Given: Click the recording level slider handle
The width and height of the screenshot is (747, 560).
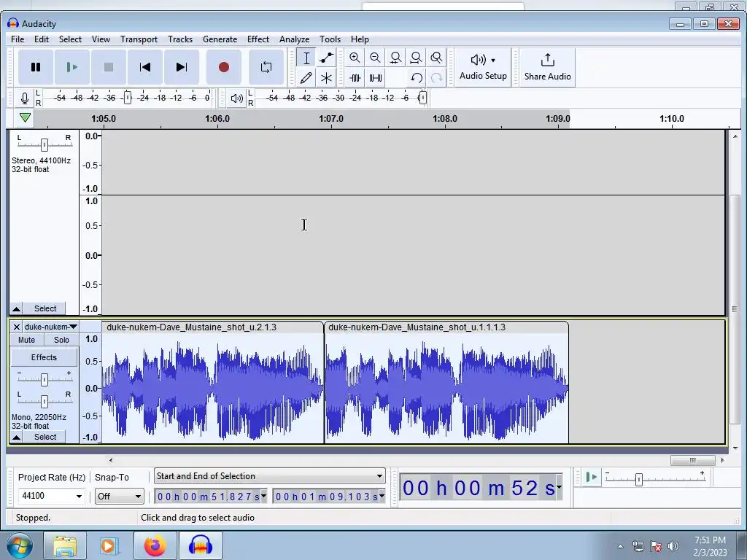Looking at the screenshot, I should [x=127, y=98].
